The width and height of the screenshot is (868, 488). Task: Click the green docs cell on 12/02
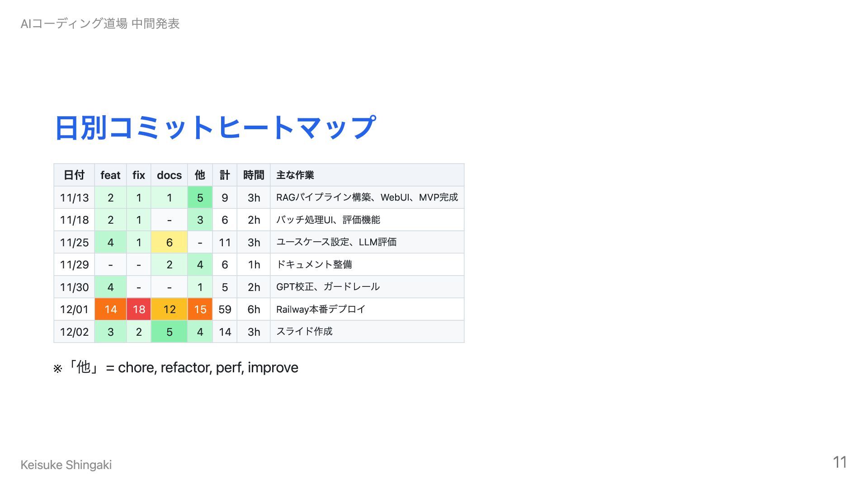point(169,332)
